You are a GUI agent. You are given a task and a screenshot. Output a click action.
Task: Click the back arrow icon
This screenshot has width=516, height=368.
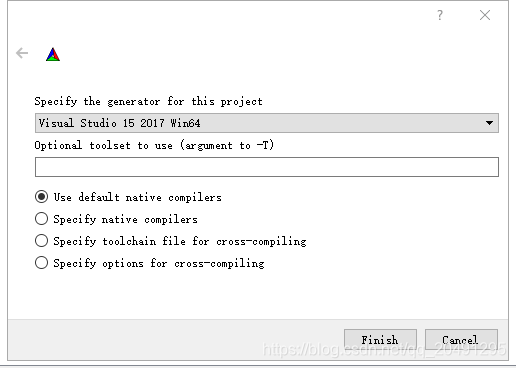click(x=22, y=53)
